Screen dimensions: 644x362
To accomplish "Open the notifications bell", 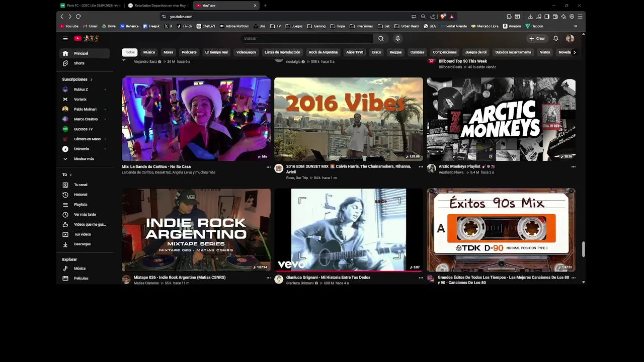I will coord(555,38).
